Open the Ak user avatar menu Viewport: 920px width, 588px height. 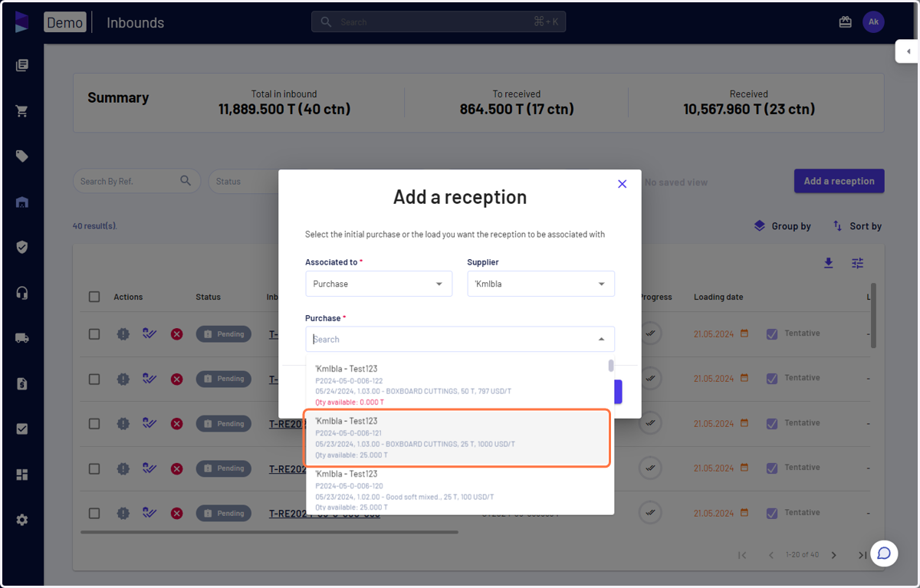pos(873,22)
